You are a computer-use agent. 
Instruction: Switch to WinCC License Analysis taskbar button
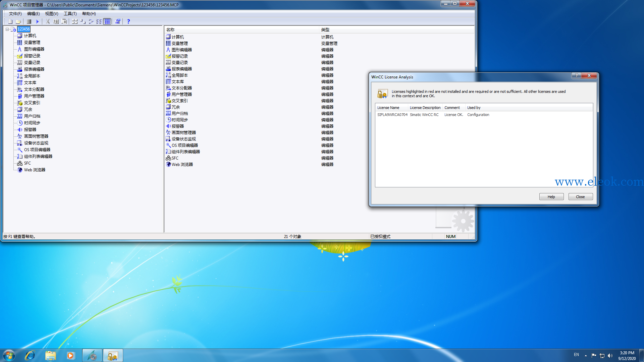tap(113, 355)
